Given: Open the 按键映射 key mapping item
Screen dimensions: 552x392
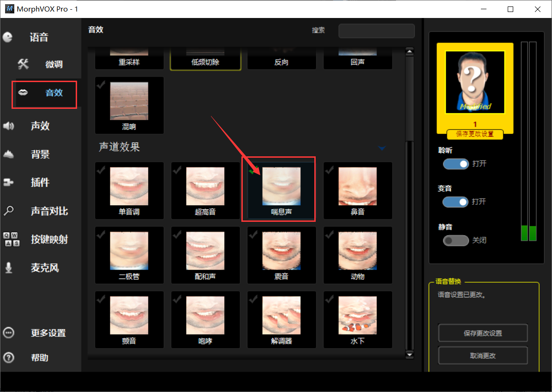Looking at the screenshot, I should (x=49, y=239).
